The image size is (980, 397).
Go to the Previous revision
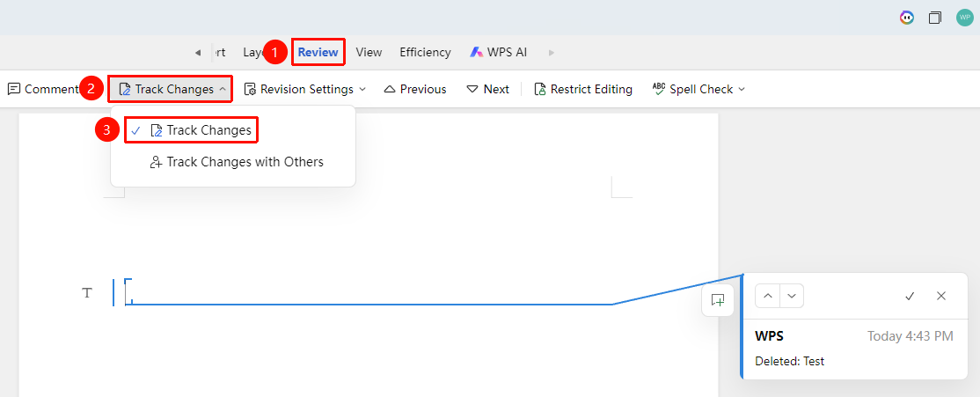click(x=415, y=90)
